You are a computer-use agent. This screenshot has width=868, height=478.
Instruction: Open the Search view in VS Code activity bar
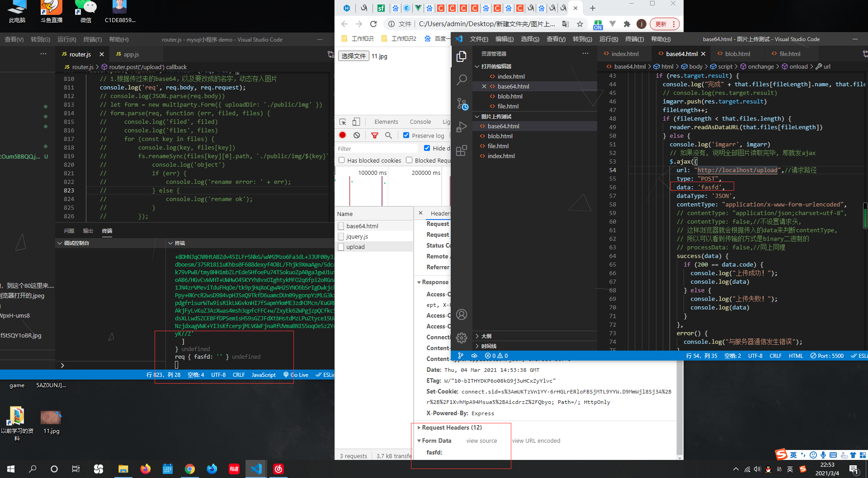click(x=462, y=79)
